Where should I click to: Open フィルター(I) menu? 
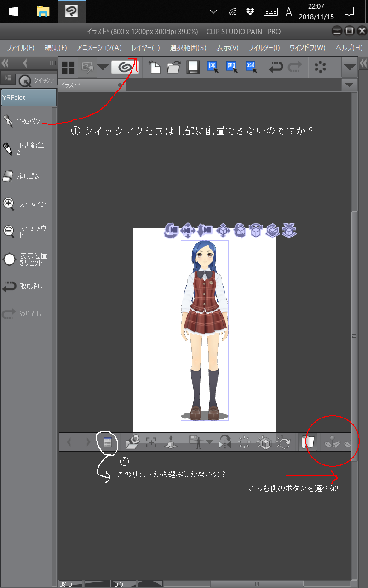(264, 48)
